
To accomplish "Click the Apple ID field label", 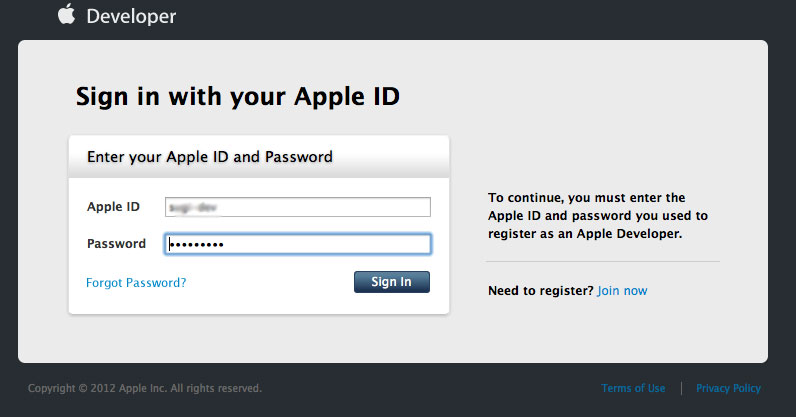I will (113, 207).
